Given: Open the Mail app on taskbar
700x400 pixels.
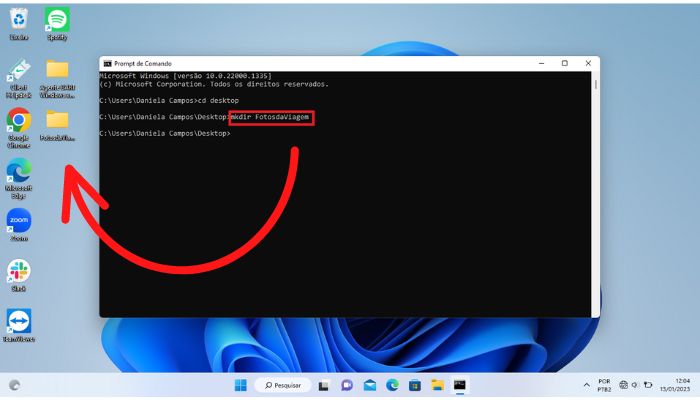Looking at the screenshot, I should [x=370, y=385].
